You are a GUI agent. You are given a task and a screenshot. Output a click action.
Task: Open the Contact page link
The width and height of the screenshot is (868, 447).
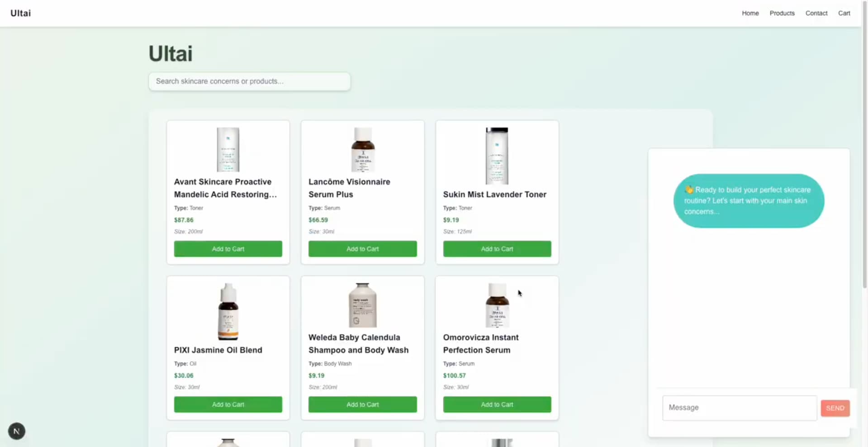(816, 13)
